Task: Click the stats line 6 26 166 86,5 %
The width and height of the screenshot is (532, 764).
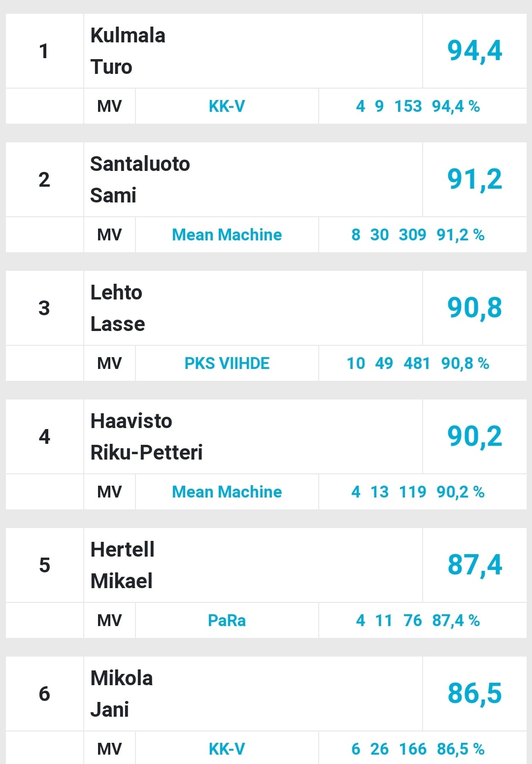Action: (x=418, y=749)
